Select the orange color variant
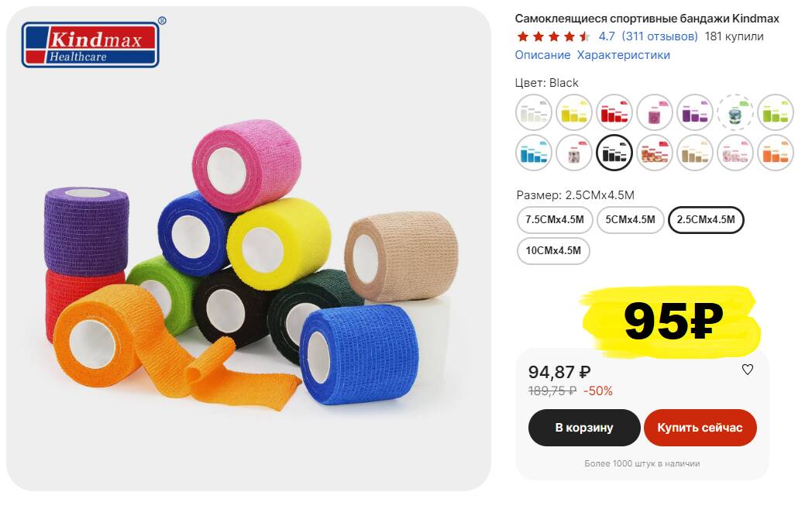 (776, 153)
